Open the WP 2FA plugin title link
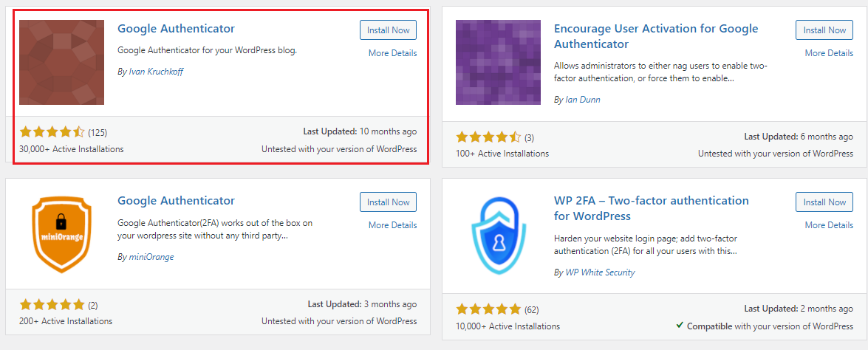Viewport: 868px width, 350px height. tap(652, 208)
